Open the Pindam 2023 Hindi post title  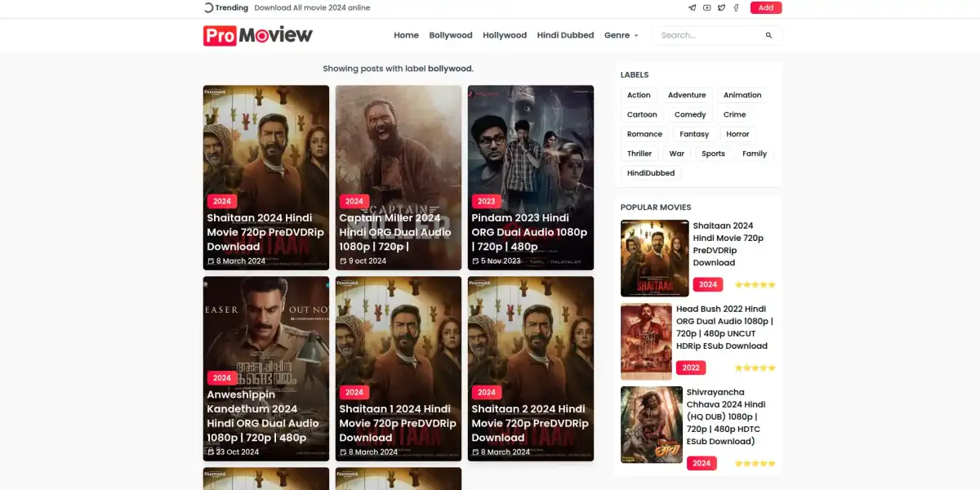[x=529, y=232]
